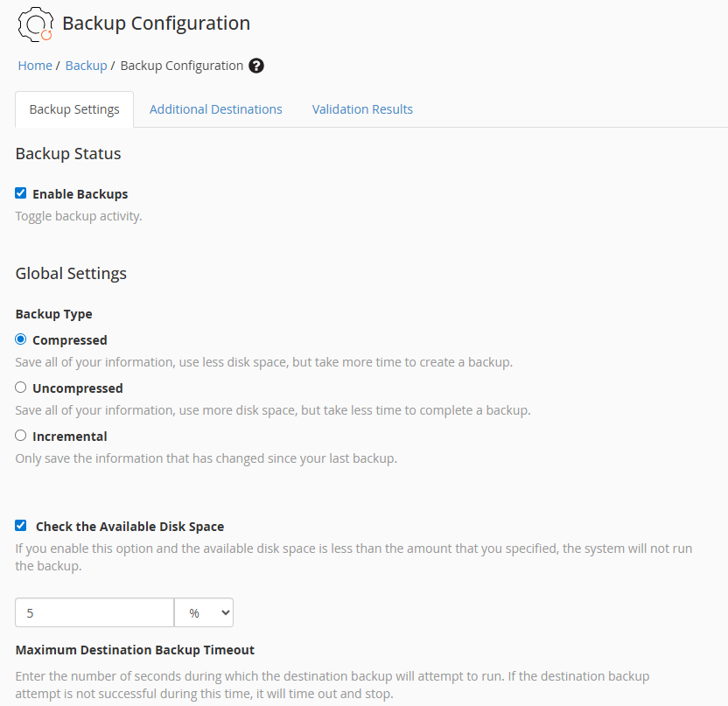The image size is (728, 706).
Task: Switch to the Additional Destinations tab
Action: tap(216, 109)
